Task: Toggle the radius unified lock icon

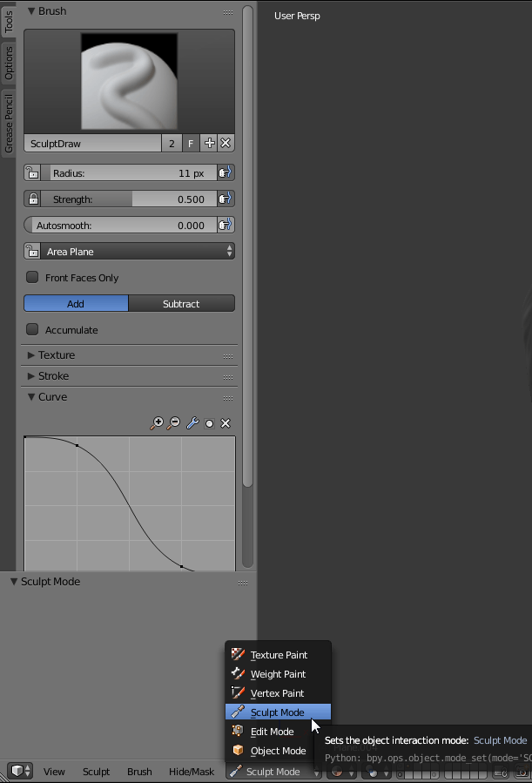Action: pyautogui.click(x=31, y=173)
